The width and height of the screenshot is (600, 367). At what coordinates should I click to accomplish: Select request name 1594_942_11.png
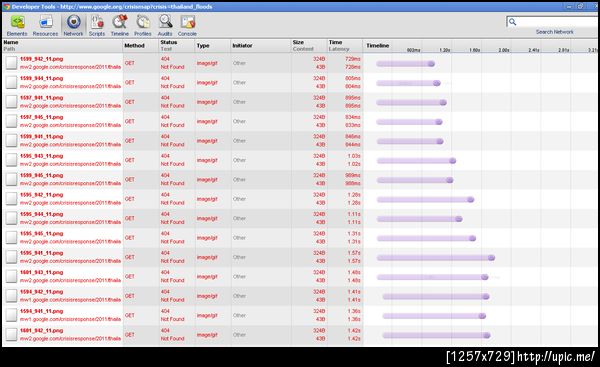pos(41,292)
